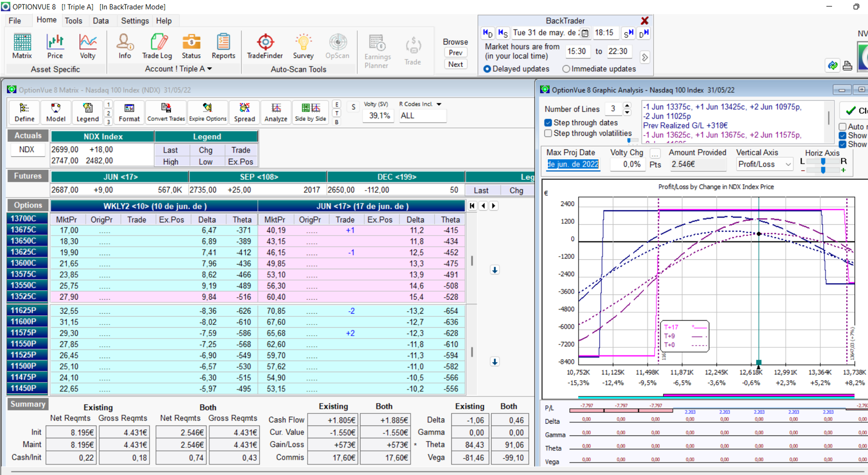The image size is (868, 475).
Task: Expand BackTrader panel with chevron button
Action: click(645, 58)
